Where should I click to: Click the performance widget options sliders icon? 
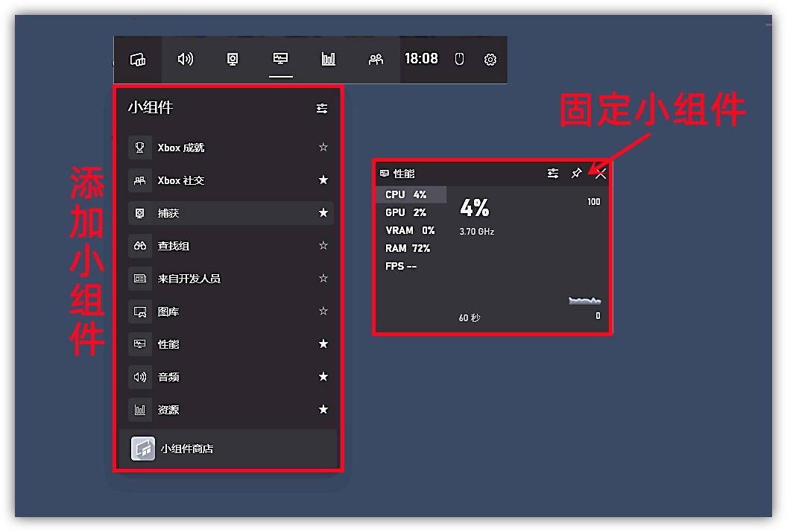point(552,174)
